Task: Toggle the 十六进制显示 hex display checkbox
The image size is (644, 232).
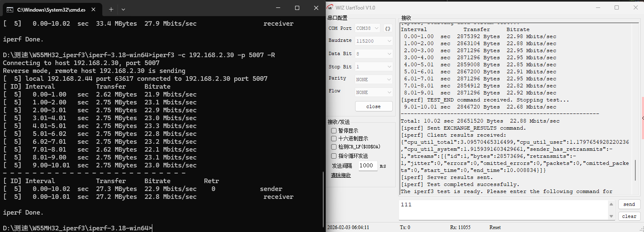Action: tap(334, 139)
